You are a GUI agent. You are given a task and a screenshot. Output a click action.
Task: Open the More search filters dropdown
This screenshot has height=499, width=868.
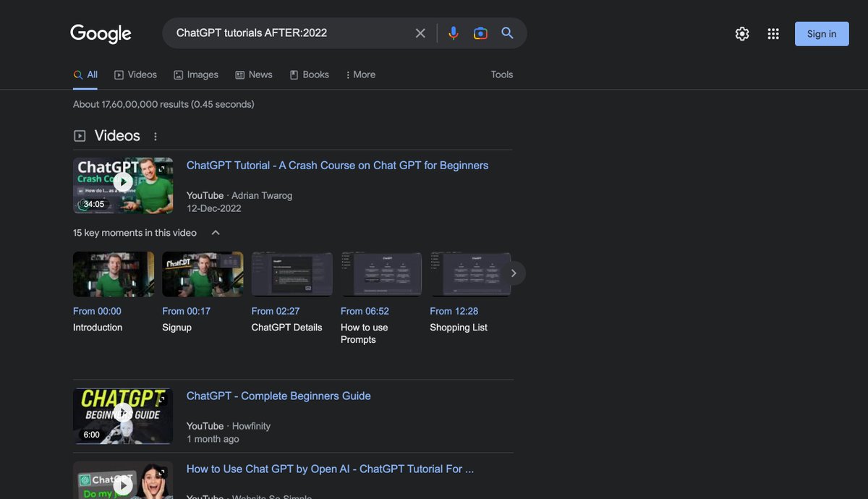361,74
